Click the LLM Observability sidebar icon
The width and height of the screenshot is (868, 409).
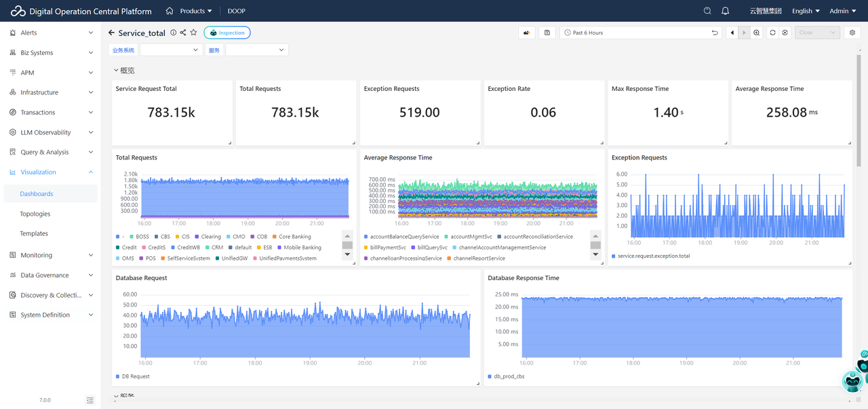[x=13, y=132]
